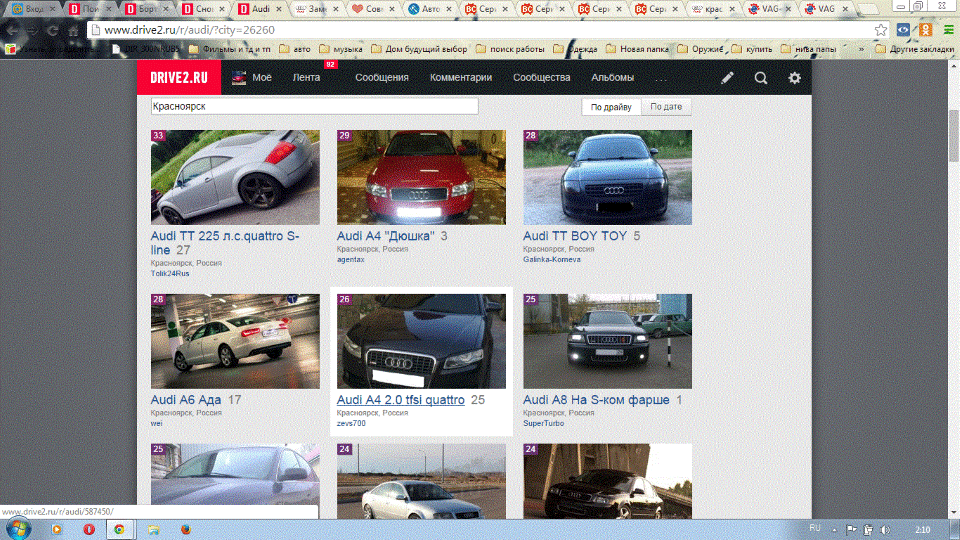
Task: Open user profile SuperTurbo
Action: (x=543, y=423)
